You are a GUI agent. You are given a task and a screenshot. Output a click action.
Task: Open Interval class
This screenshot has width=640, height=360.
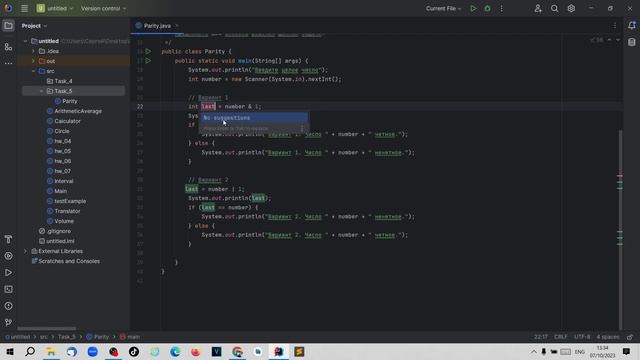64,181
